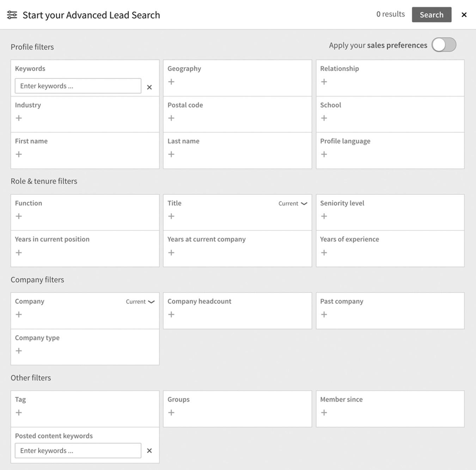Open the Company Current dropdown

(x=140, y=302)
